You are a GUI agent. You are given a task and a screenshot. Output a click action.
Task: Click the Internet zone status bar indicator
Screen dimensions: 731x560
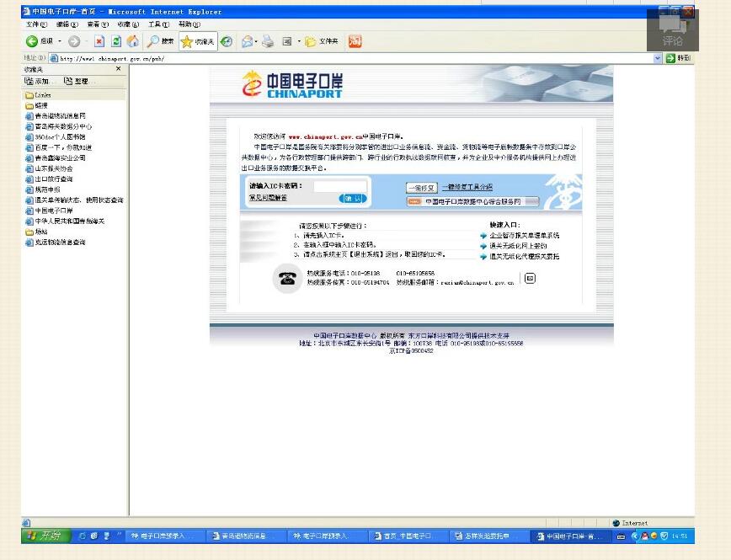[630, 523]
